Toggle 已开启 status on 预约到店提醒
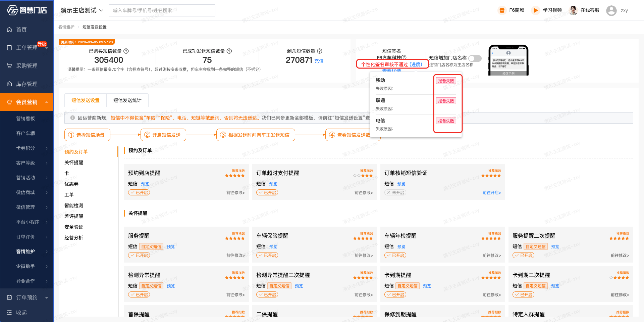Image resolution: width=644 pixels, height=322 pixels. coord(139,192)
